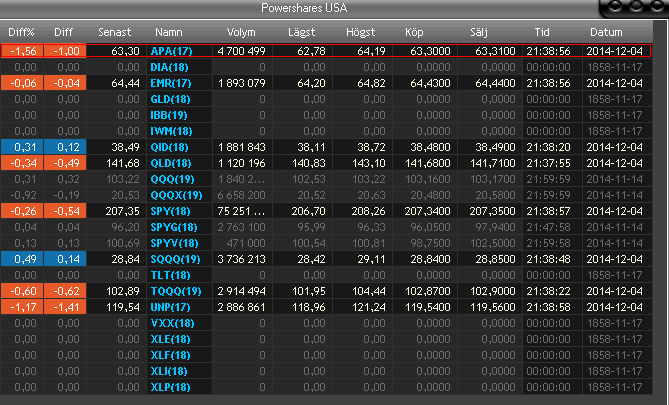Click the Datum column header
Viewport: 669px width, 405px height.
pyautogui.click(x=605, y=32)
